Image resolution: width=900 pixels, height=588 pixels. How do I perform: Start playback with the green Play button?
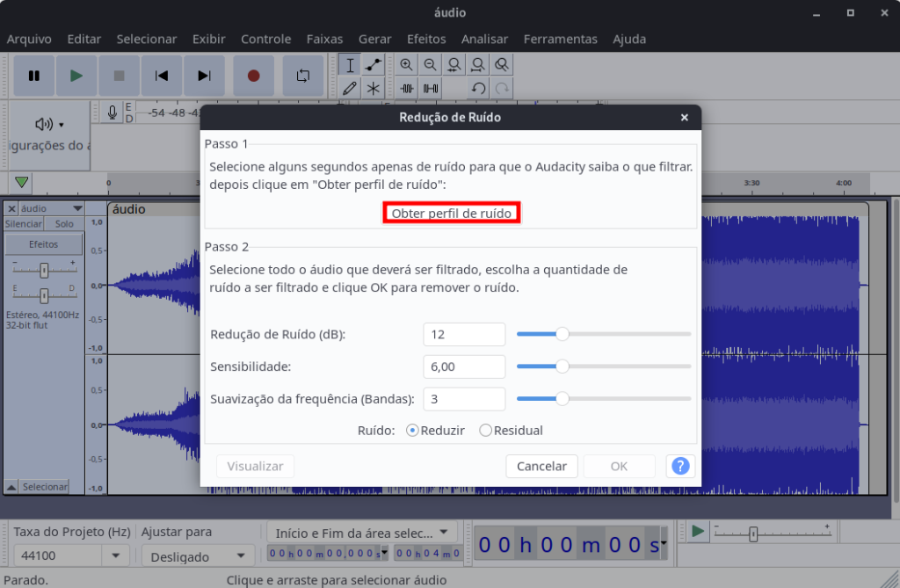point(76,76)
